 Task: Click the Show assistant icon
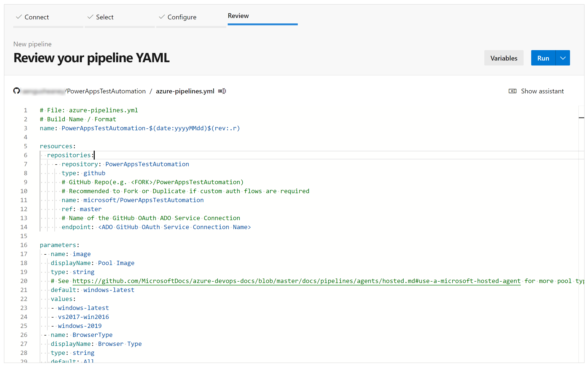(514, 91)
